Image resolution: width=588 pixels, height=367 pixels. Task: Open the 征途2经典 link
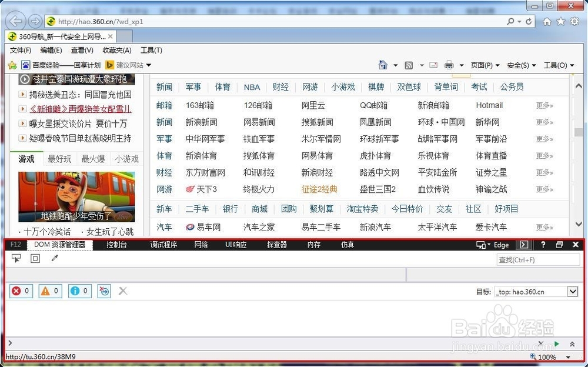[x=319, y=189]
